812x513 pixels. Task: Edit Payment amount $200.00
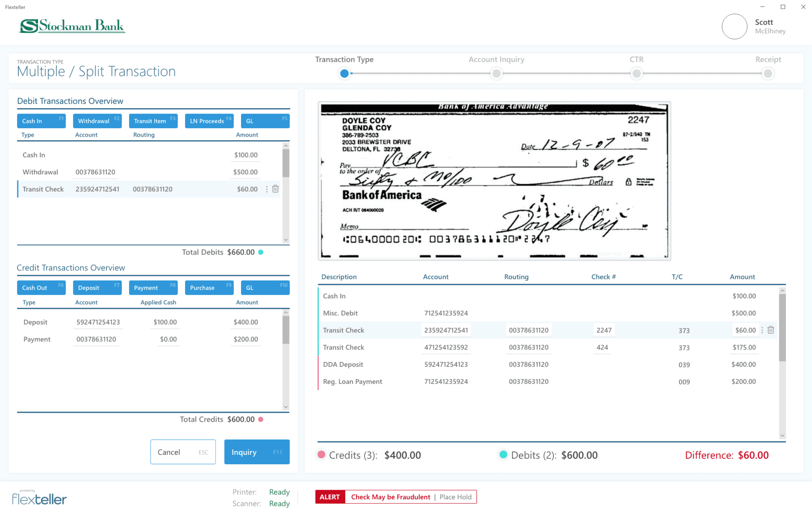(245, 339)
